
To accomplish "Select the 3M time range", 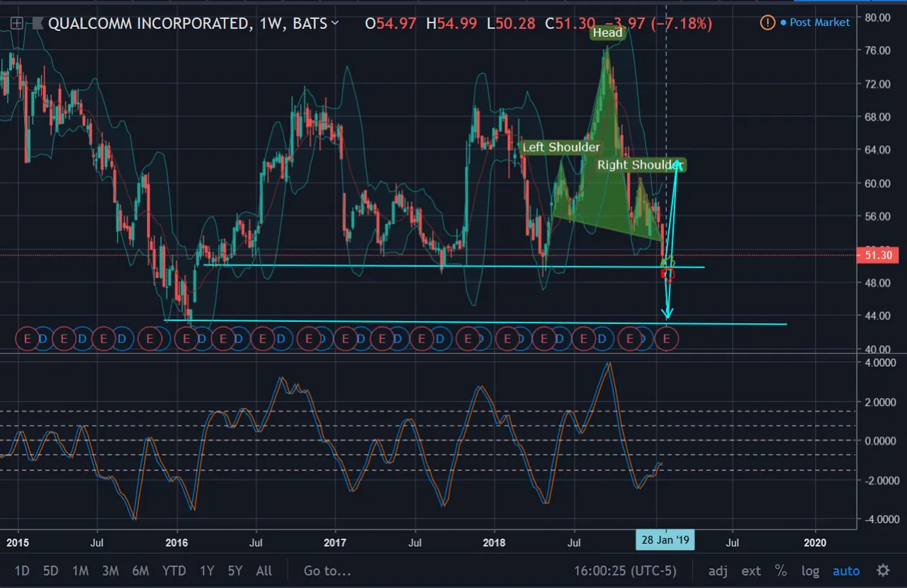I will [110, 571].
